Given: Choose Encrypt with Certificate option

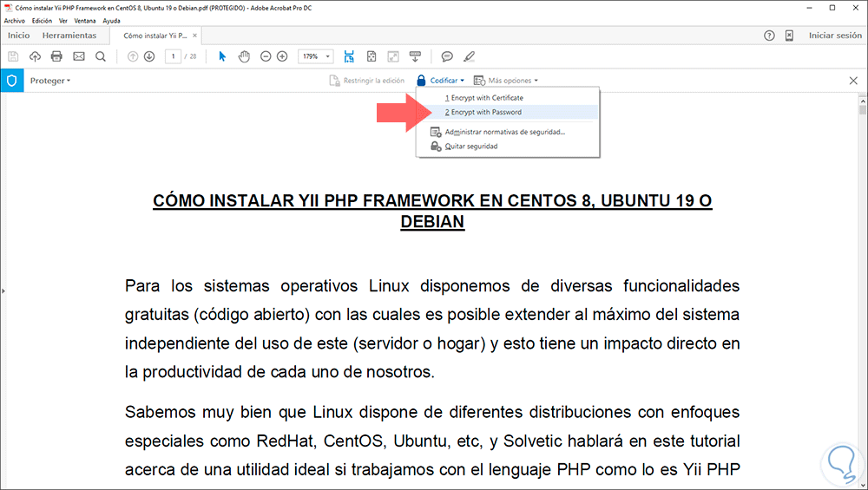Looking at the screenshot, I should tap(508, 98).
